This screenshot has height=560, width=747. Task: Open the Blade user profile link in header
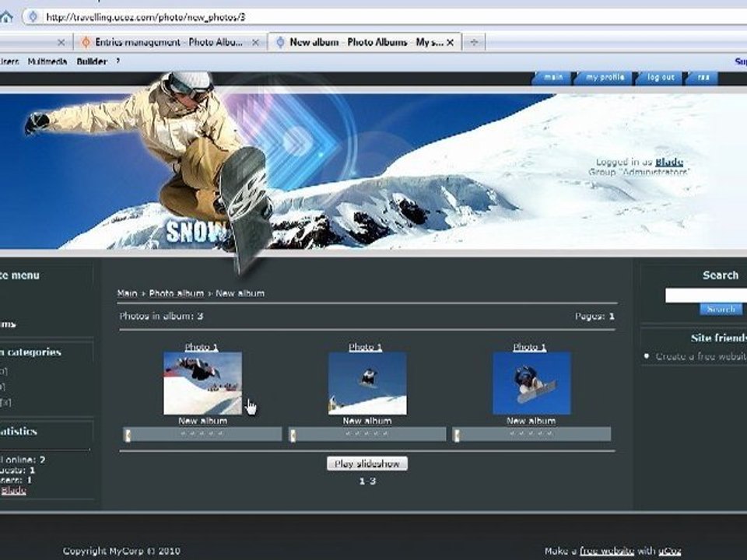pos(669,163)
